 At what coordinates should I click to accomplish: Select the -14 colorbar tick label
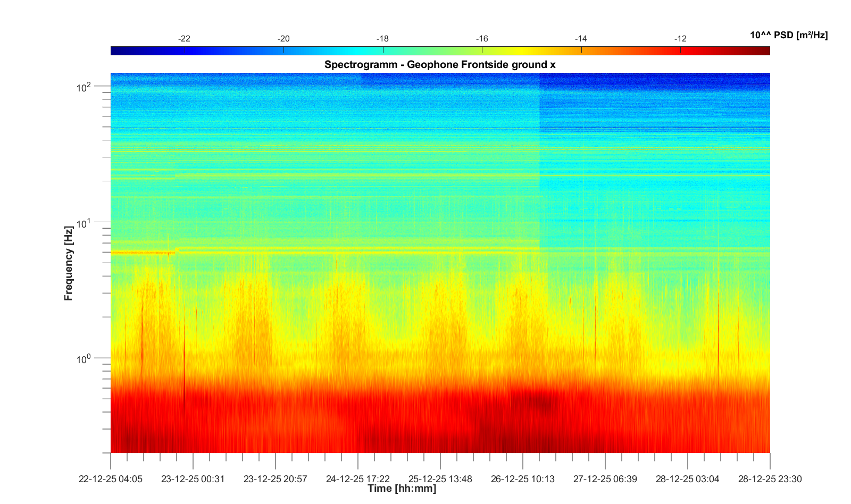581,38
